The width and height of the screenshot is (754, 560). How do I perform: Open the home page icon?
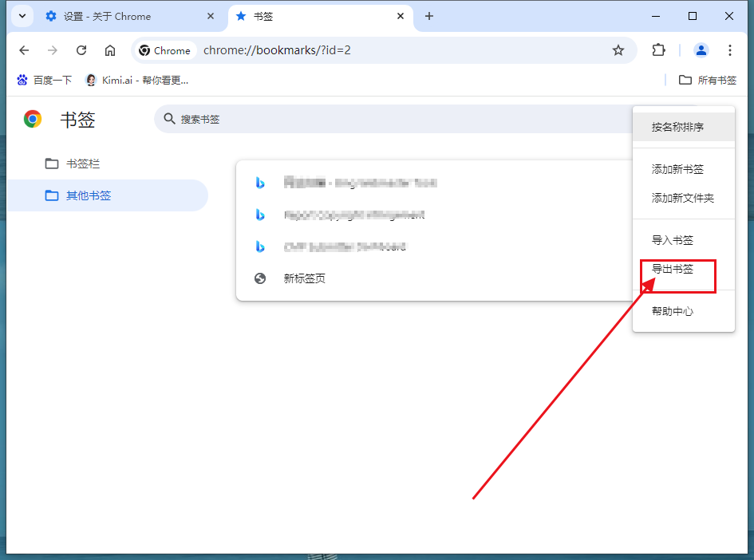pyautogui.click(x=110, y=50)
